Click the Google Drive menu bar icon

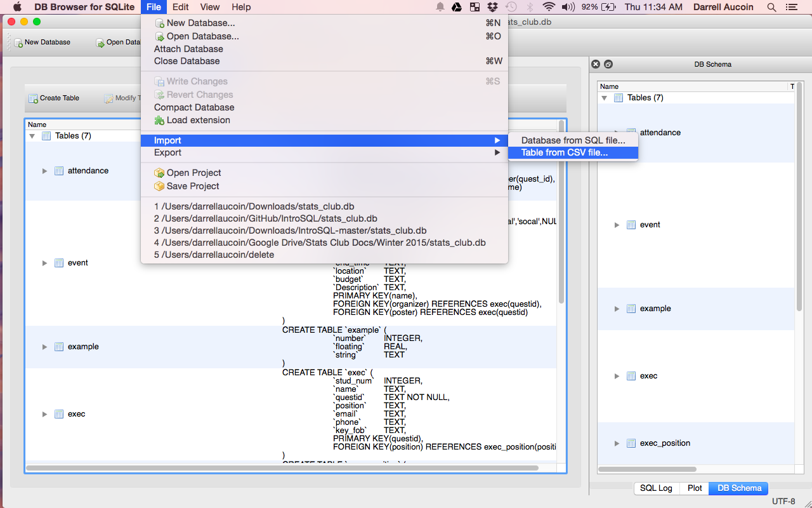tap(457, 7)
